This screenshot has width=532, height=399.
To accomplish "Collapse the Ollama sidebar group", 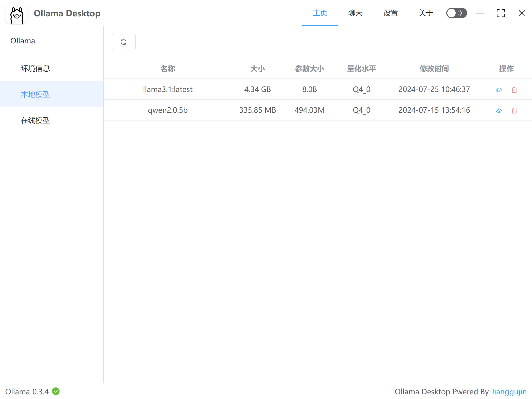I will point(23,41).
